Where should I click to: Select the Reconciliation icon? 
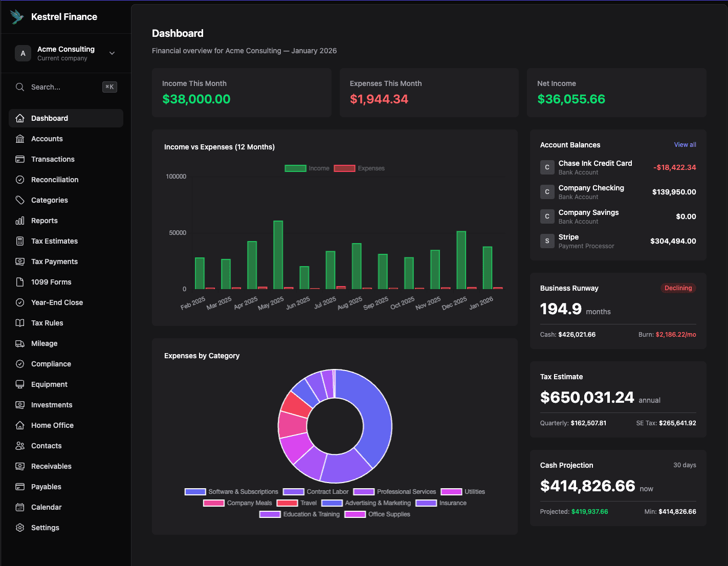20,180
